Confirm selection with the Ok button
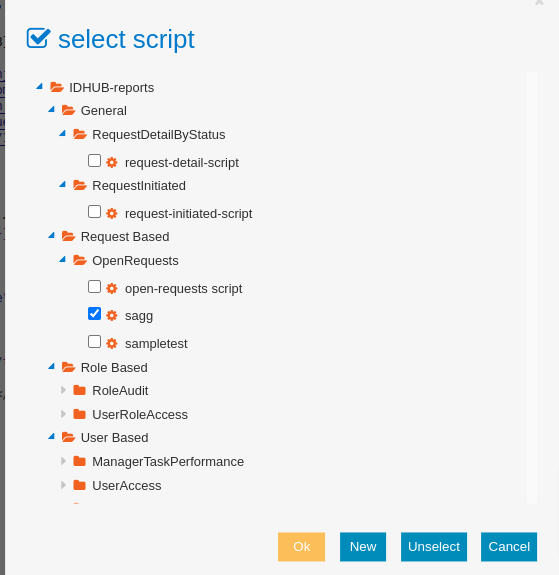This screenshot has height=575, width=559. 302,547
